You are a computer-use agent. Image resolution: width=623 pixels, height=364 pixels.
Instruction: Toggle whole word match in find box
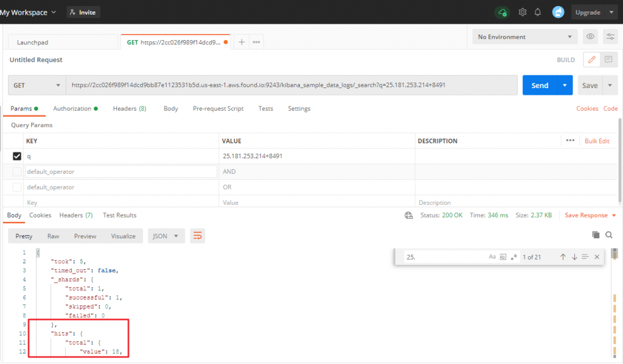[x=503, y=257]
